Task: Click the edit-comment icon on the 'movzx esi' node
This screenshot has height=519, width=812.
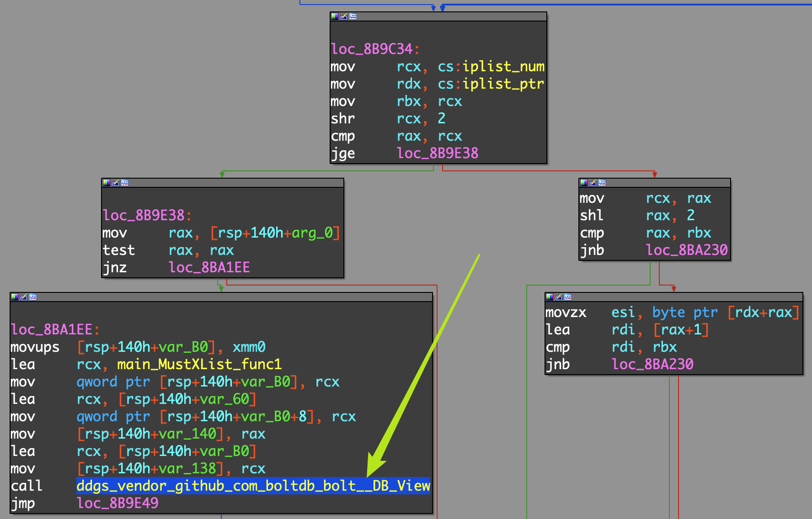Action: point(559,297)
